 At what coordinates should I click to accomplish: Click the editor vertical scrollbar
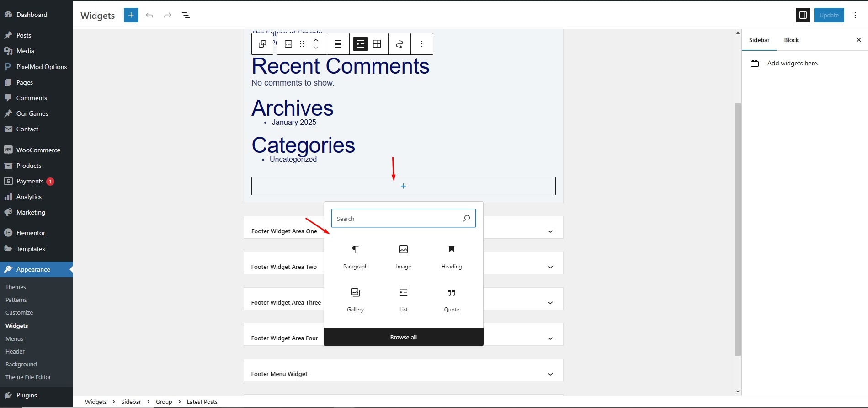tap(738, 230)
